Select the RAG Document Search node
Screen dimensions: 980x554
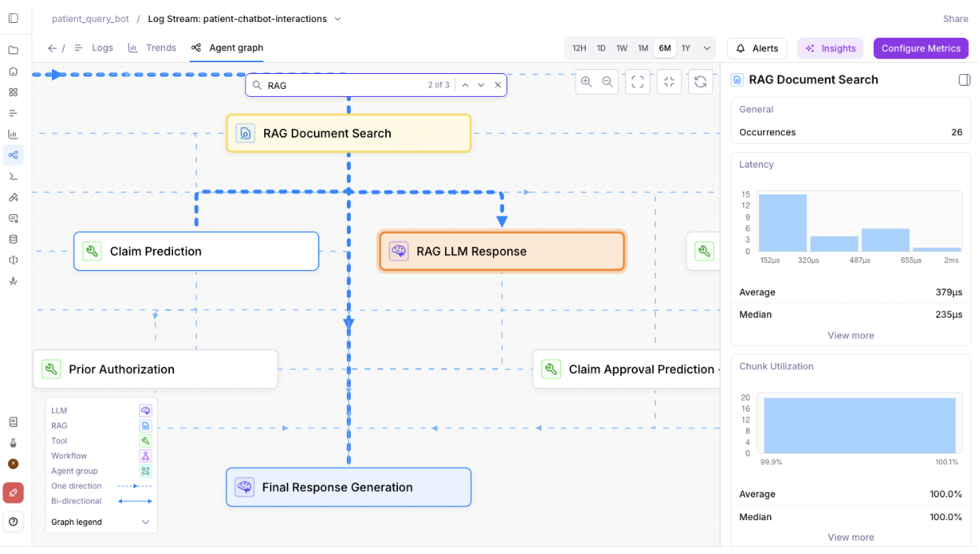tap(348, 133)
